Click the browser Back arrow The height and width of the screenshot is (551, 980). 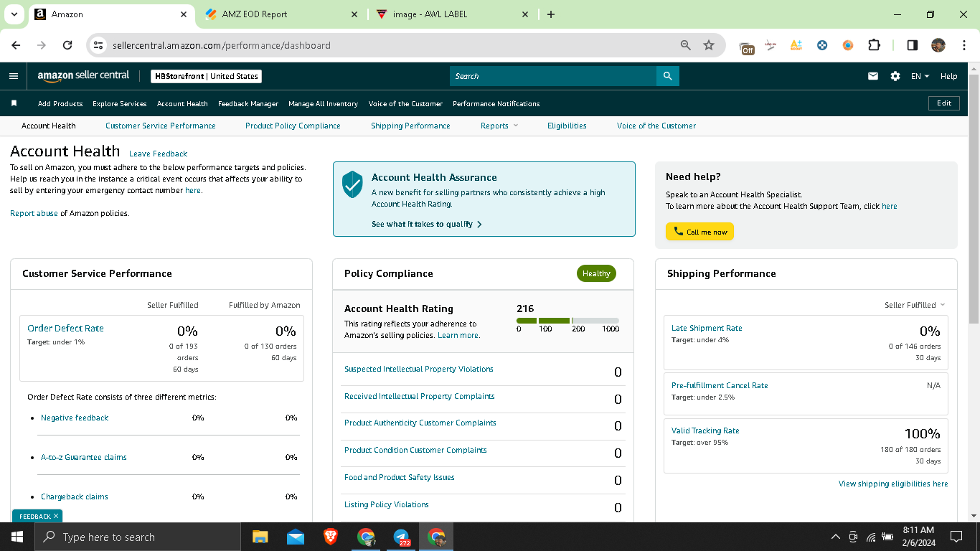[17, 45]
